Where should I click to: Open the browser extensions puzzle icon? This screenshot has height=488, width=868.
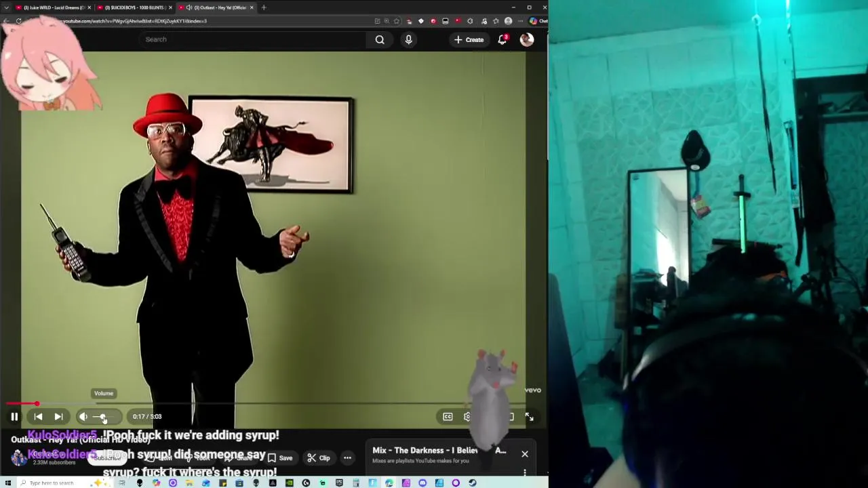[470, 21]
